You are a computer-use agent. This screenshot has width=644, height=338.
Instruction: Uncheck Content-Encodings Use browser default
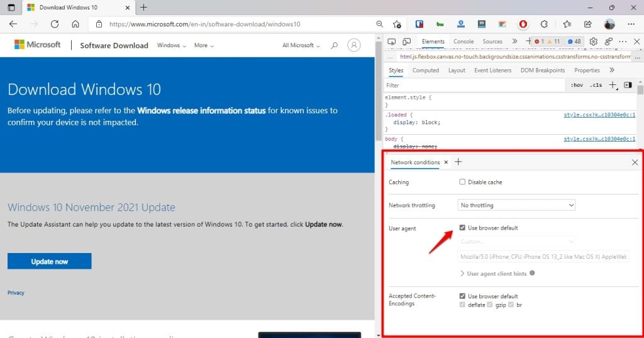click(x=462, y=296)
